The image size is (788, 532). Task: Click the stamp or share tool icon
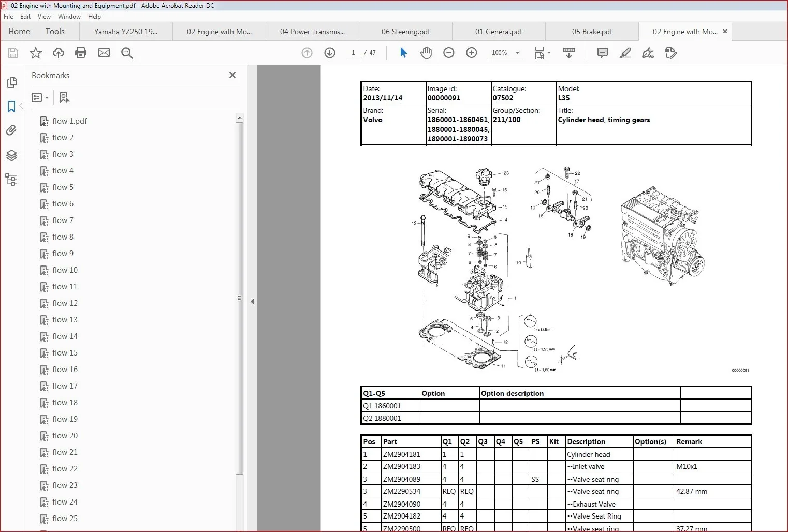pyautogui.click(x=671, y=53)
